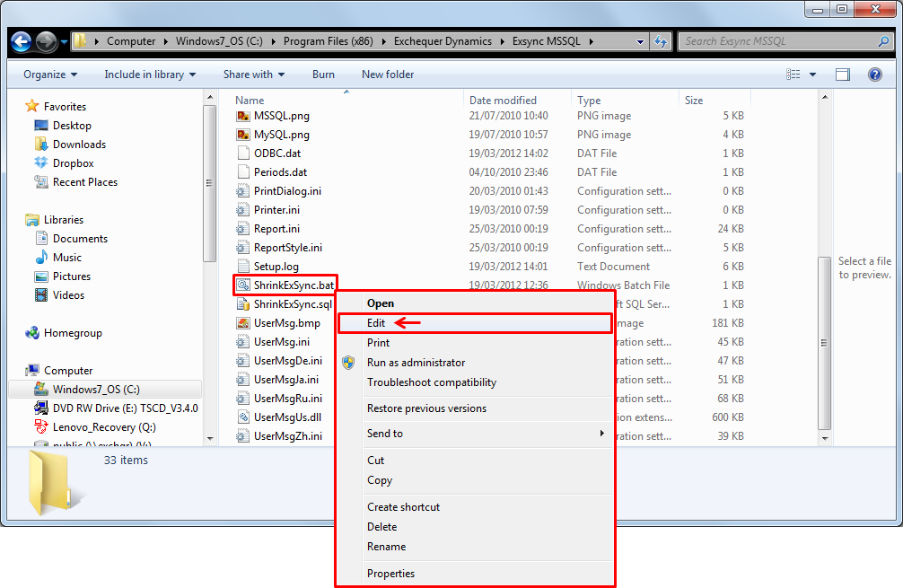Choose Edit from the context menu
This screenshot has height=588, width=903.
click(376, 323)
